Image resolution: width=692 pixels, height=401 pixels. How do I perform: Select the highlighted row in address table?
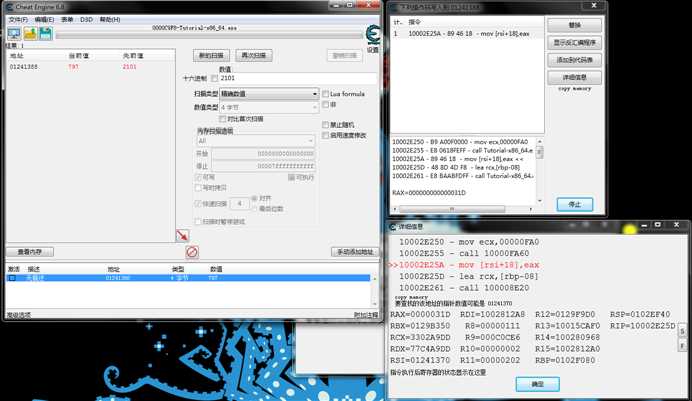[x=188, y=278]
